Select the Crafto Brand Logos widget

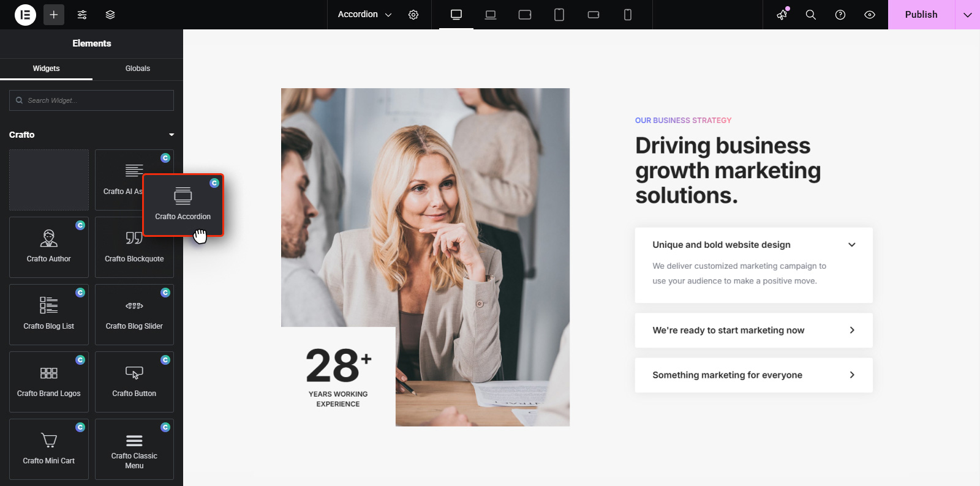pos(49,382)
